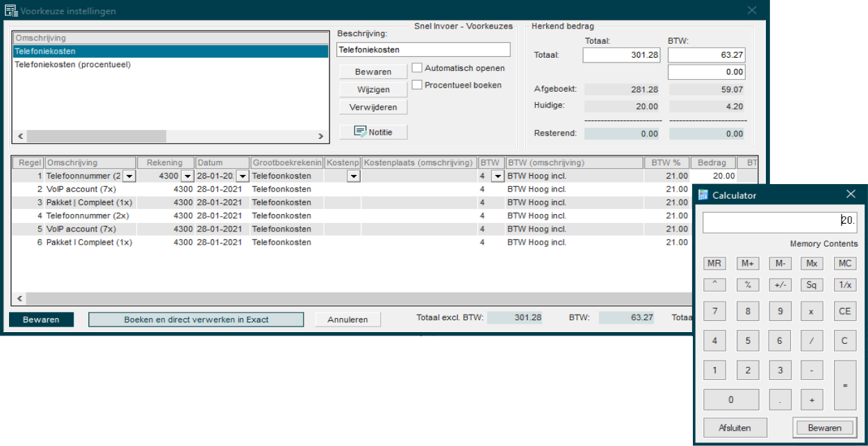Open the BTW code dropdown in row 1
Viewport: 868px width, 446px height.
click(x=497, y=176)
